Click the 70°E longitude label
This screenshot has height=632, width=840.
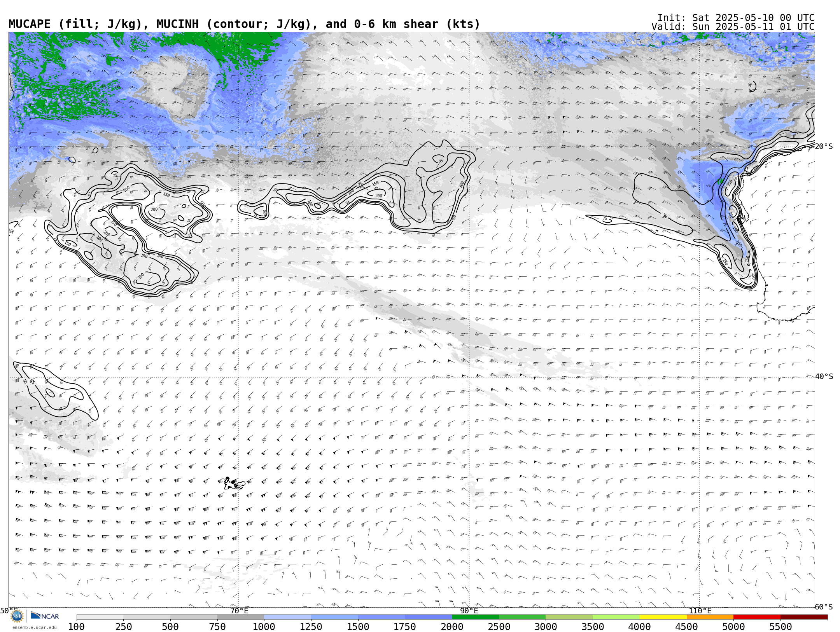point(239,611)
